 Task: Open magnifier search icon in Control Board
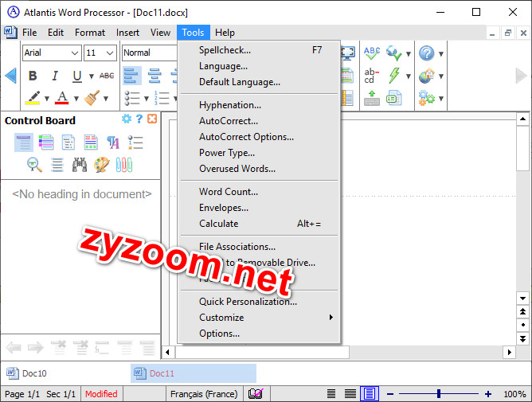[34, 165]
